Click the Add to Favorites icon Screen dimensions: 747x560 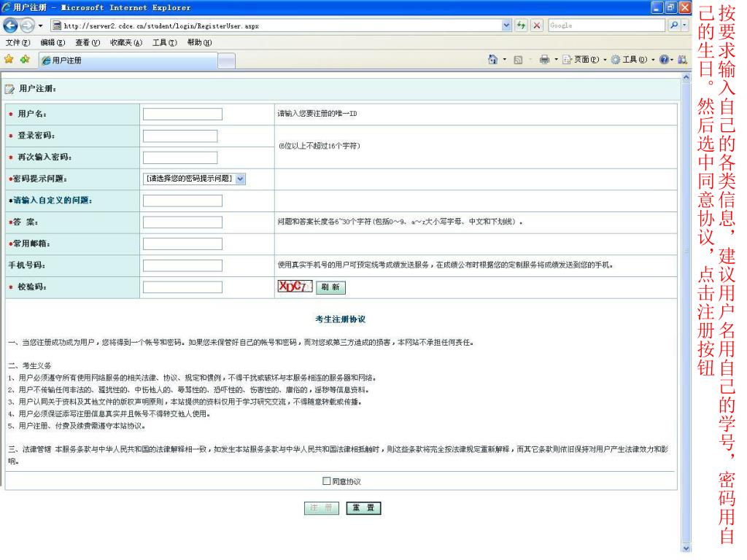coord(23,59)
